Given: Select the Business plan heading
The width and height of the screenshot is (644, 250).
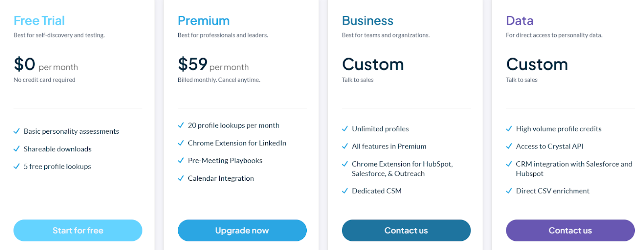Looking at the screenshot, I should point(367,20).
